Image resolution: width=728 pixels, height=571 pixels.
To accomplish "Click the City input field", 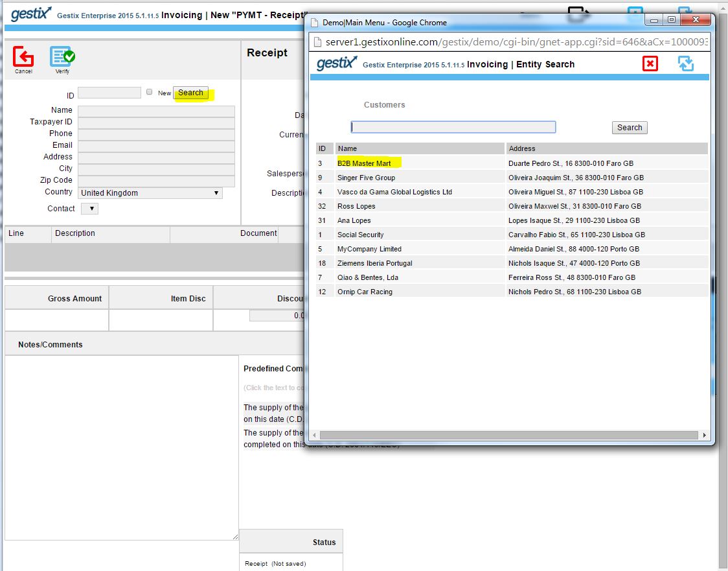I will 156,169.
